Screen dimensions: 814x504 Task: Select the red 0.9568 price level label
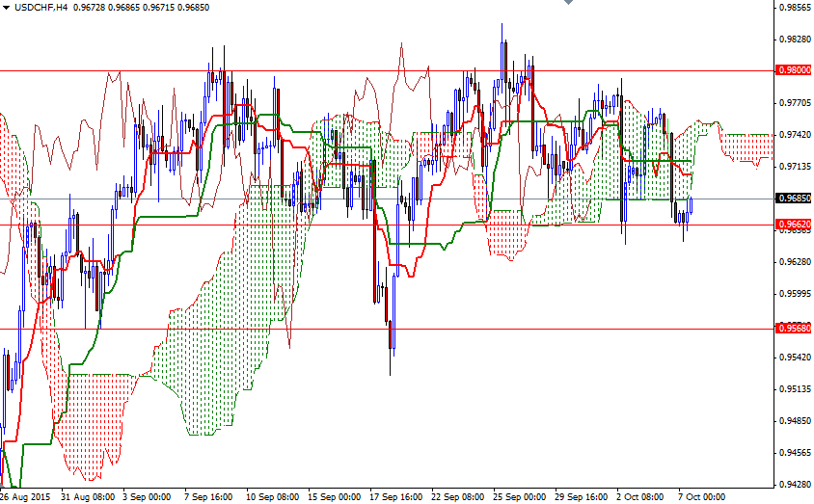(x=793, y=328)
